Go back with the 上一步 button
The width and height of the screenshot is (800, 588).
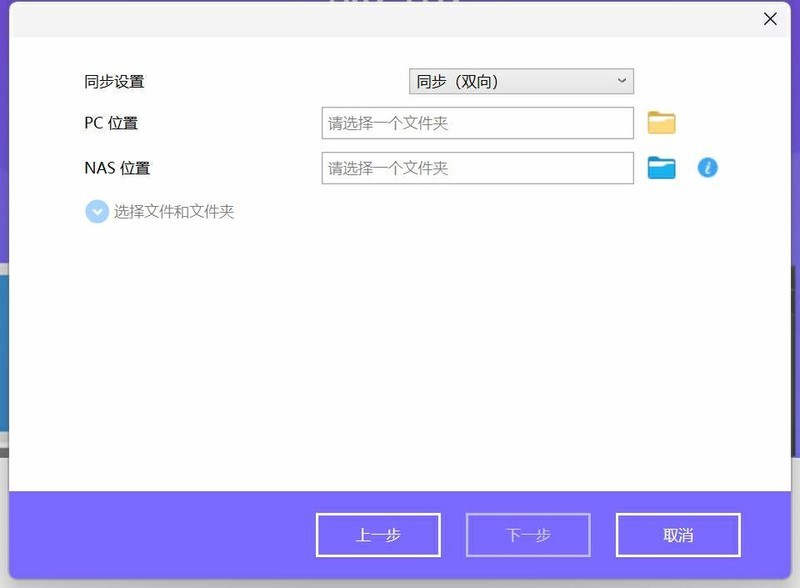pos(378,534)
